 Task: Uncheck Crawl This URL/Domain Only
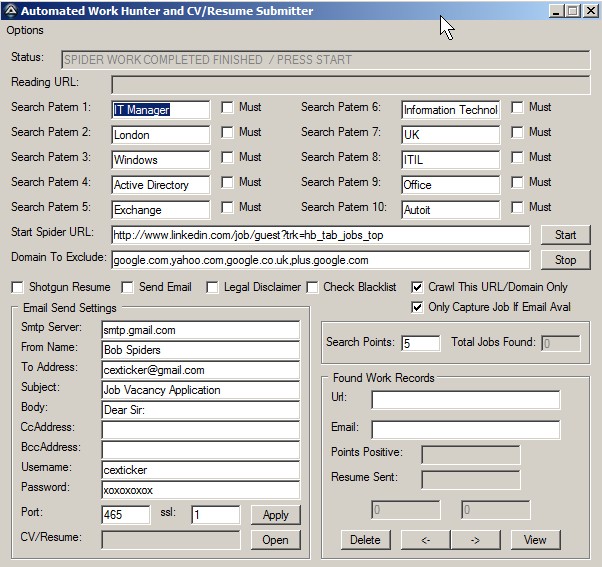coord(417,287)
